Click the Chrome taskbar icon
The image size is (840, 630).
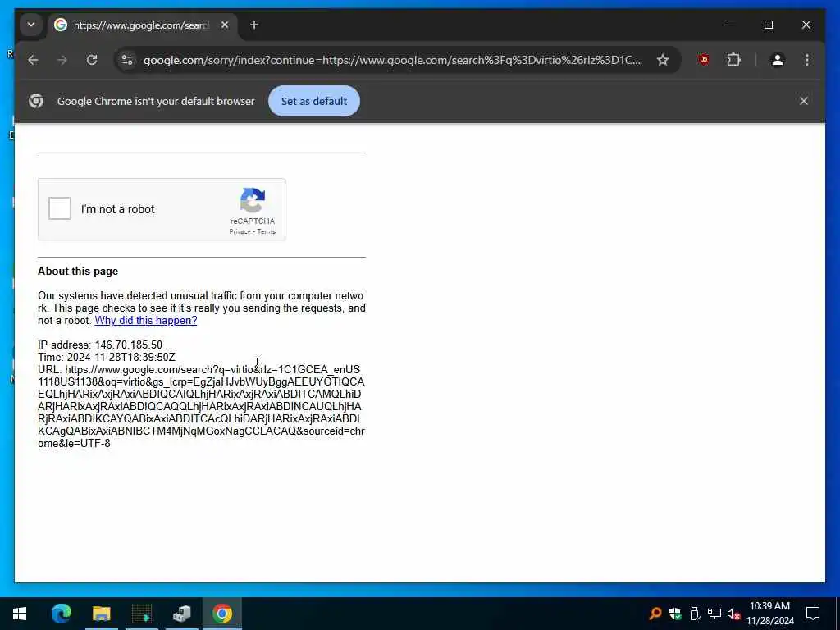[221, 614]
